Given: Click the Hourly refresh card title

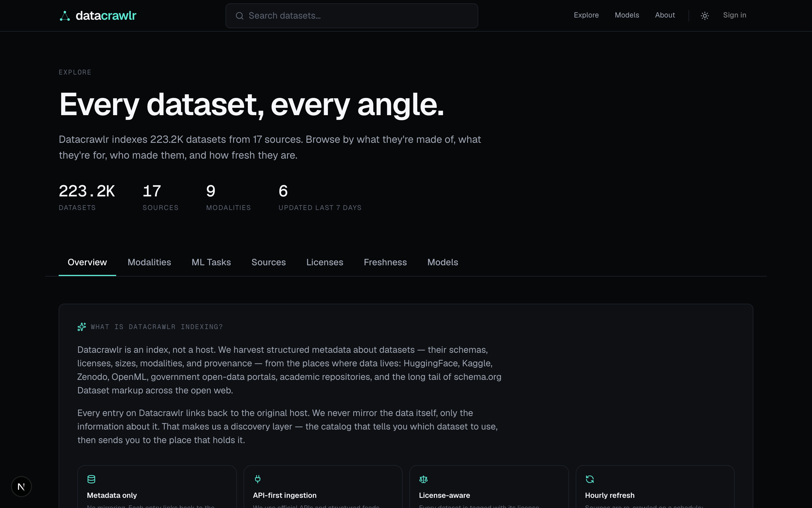Looking at the screenshot, I should pyautogui.click(x=610, y=495).
